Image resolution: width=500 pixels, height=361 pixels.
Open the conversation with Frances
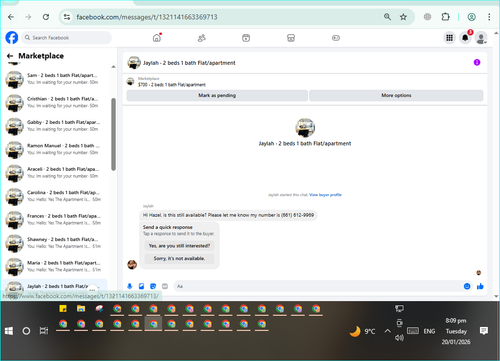tap(55, 219)
